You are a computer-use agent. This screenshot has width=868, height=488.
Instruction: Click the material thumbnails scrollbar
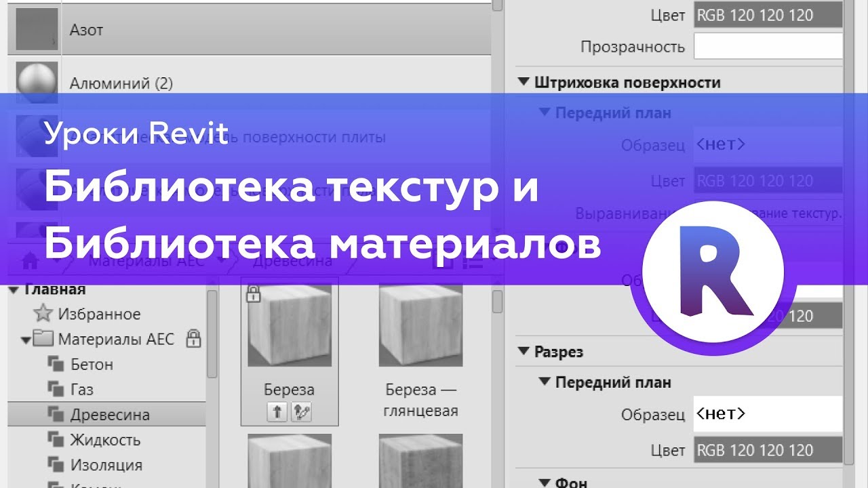click(497, 302)
